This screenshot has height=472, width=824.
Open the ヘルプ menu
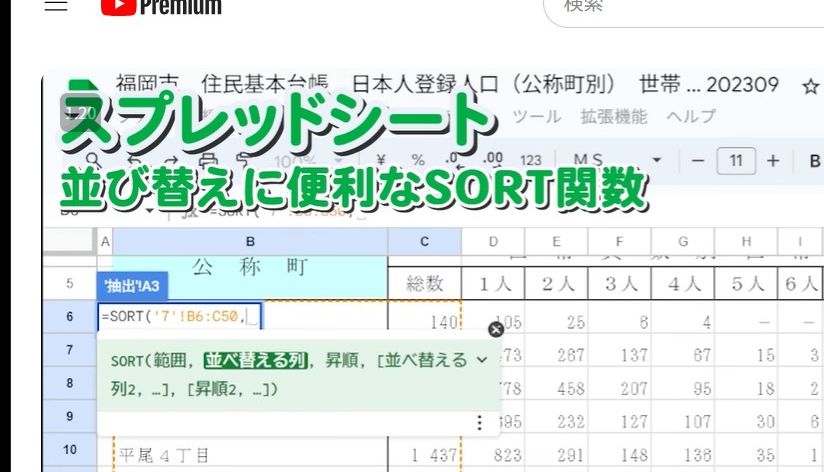pyautogui.click(x=691, y=117)
